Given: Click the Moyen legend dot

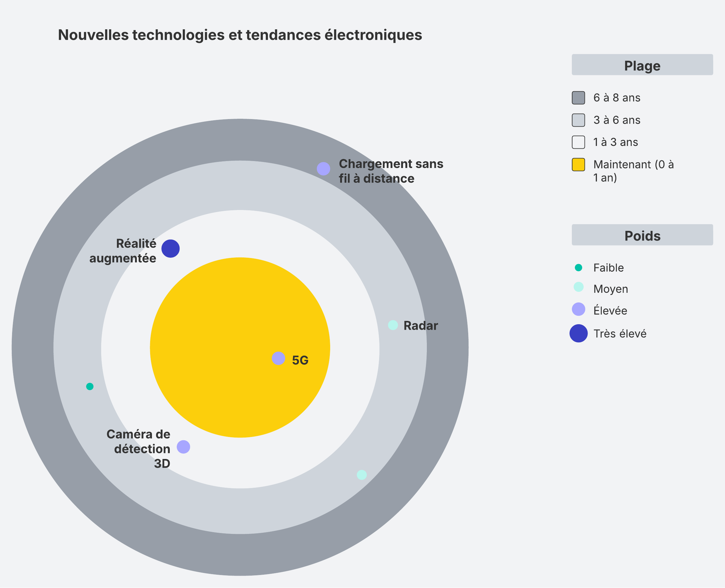Looking at the screenshot, I should [578, 287].
